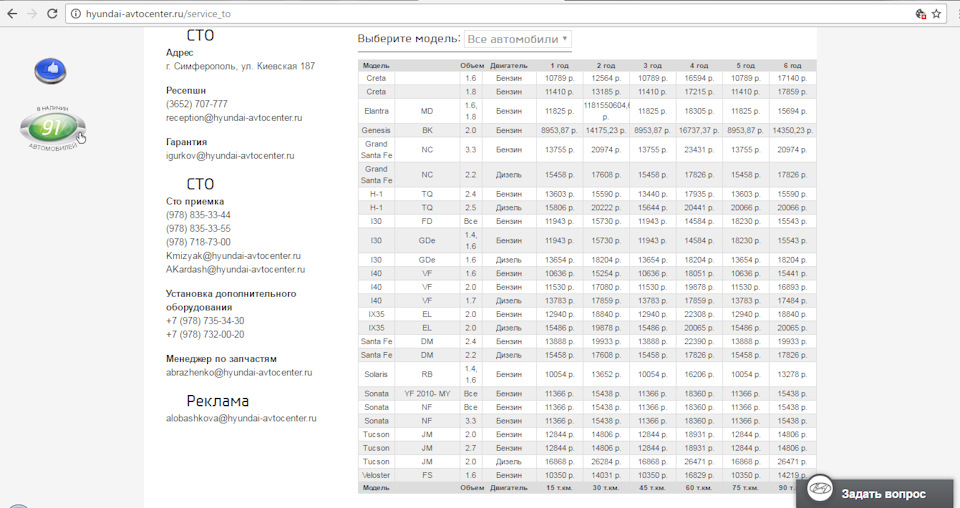Select Genesis second-year price 14175,23 р.

606,130
